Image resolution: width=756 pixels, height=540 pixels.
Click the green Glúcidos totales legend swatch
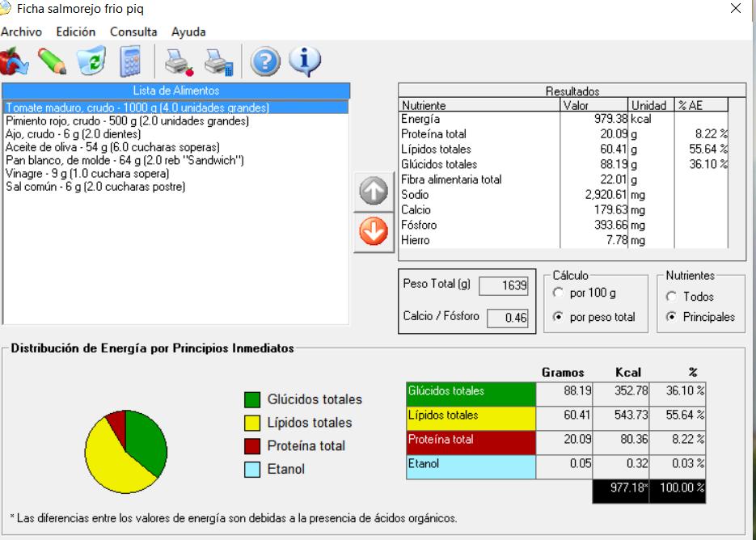(x=252, y=399)
